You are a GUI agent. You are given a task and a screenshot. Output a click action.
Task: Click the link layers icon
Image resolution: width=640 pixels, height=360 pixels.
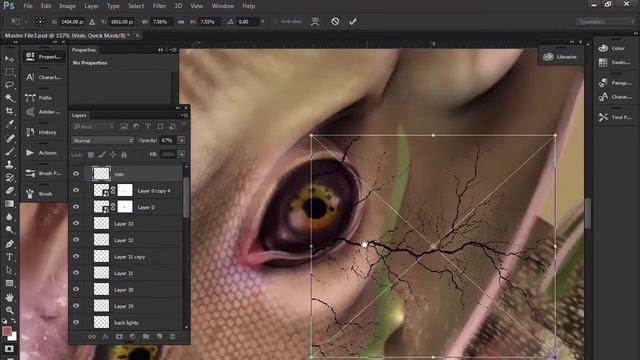92,337
